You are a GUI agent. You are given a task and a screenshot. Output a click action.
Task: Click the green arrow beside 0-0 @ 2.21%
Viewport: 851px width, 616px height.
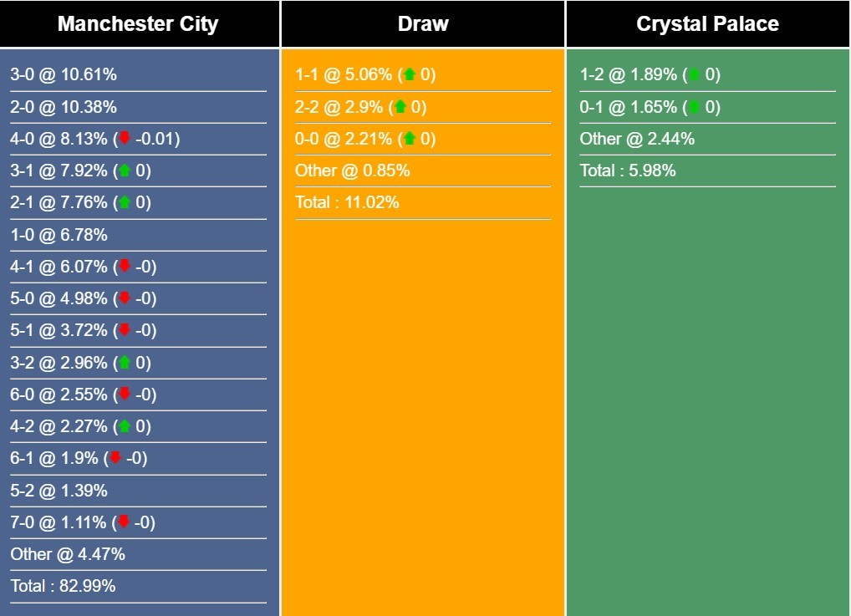410,139
